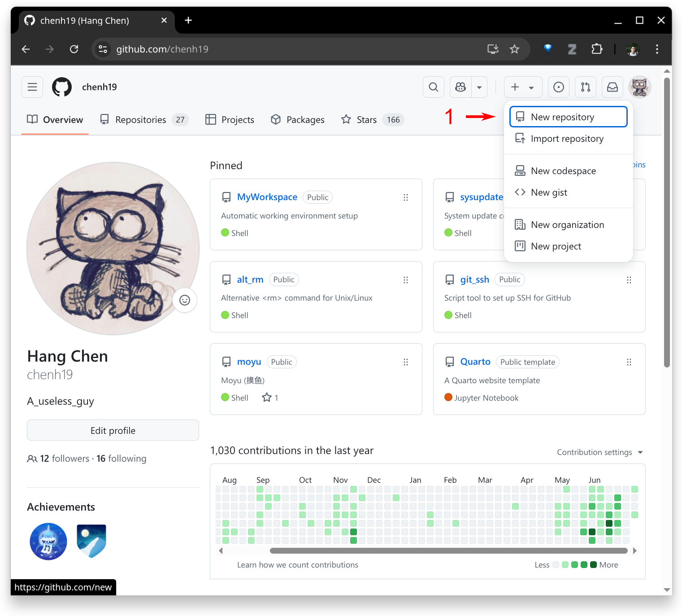Open the site information icon in address bar
Viewport: 682px width, 616px height.
pos(103,49)
